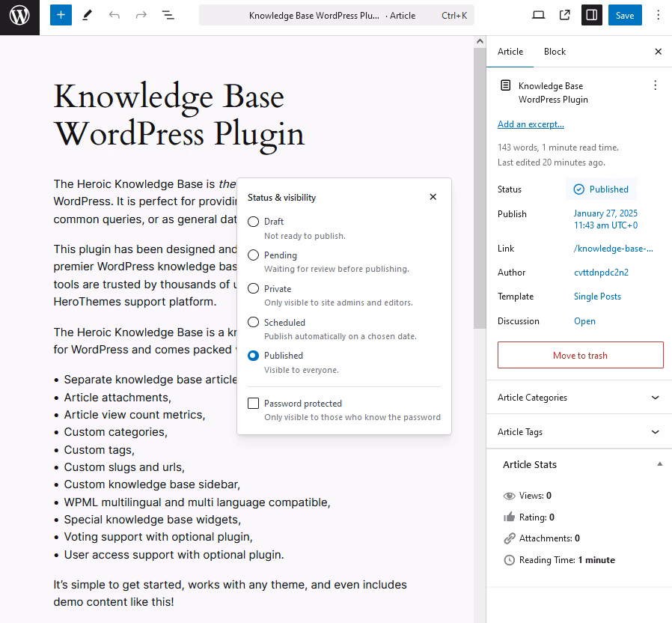Expand the Article Tags panel
The width and height of the screenshot is (672, 623).
[x=579, y=432]
